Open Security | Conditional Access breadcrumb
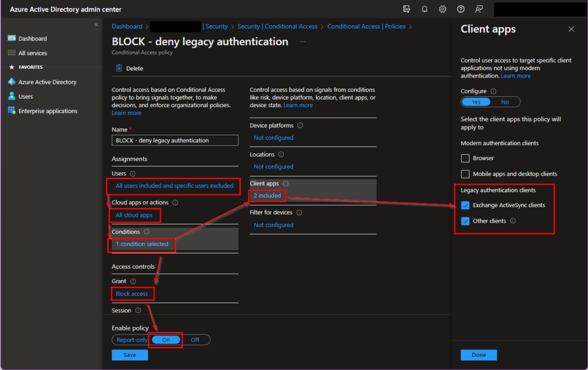 (x=277, y=26)
